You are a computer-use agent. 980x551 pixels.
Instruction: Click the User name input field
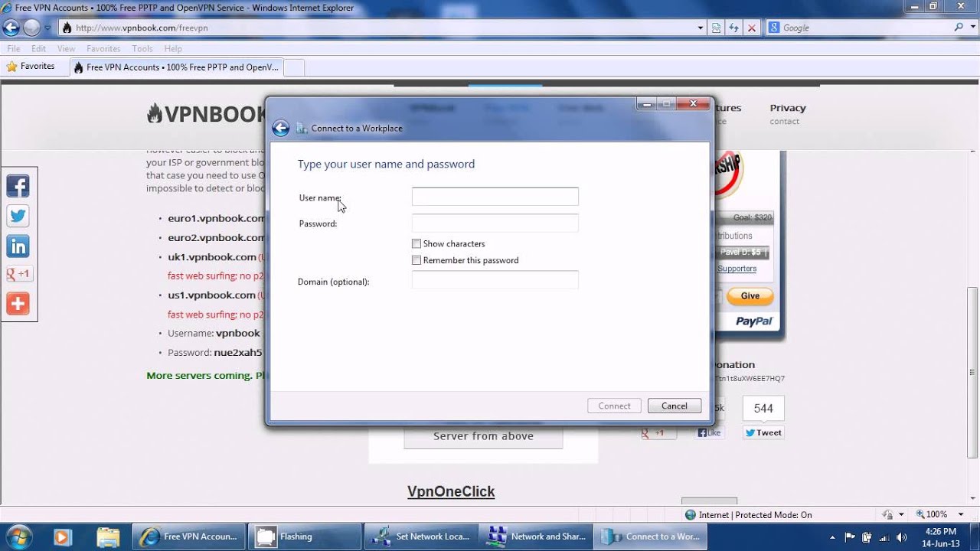[495, 197]
